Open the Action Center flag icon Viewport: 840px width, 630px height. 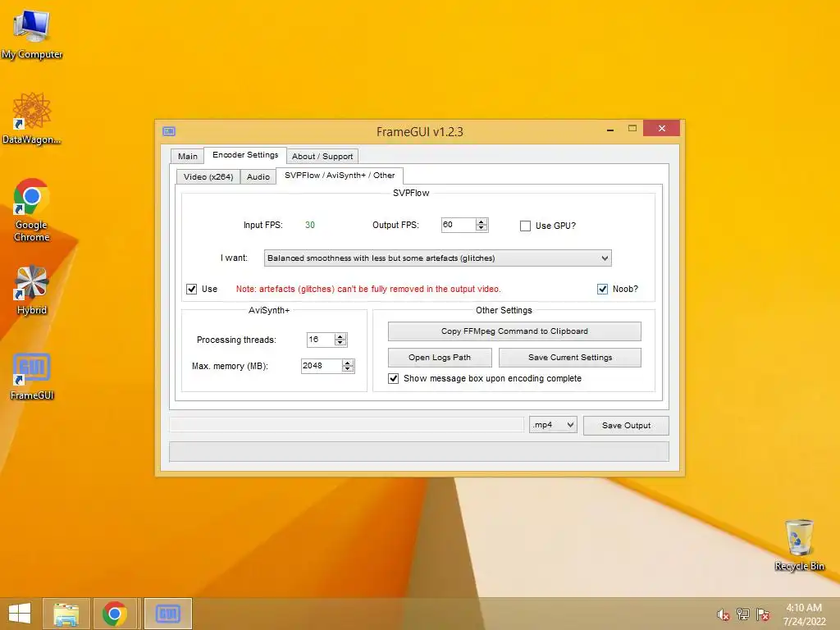click(763, 614)
